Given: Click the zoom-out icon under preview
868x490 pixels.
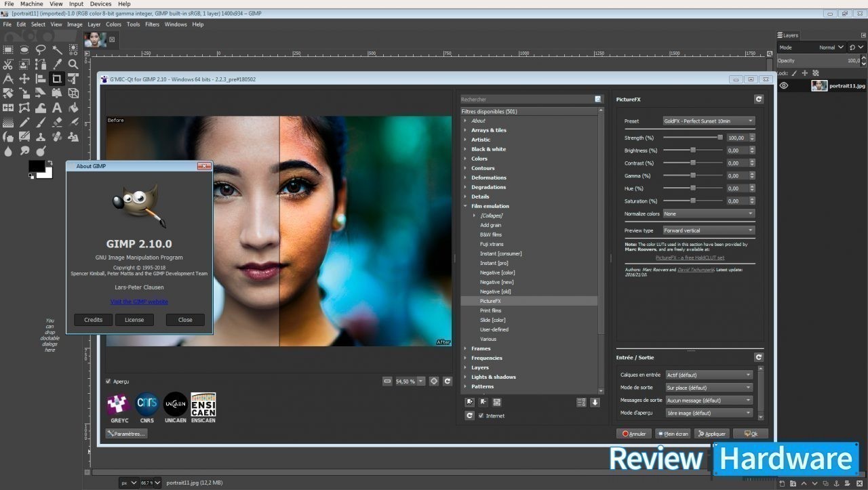Looking at the screenshot, I should (387, 381).
